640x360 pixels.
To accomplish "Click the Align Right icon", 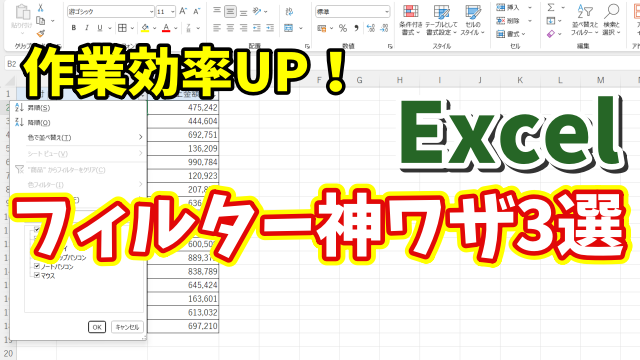I will coord(244,28).
